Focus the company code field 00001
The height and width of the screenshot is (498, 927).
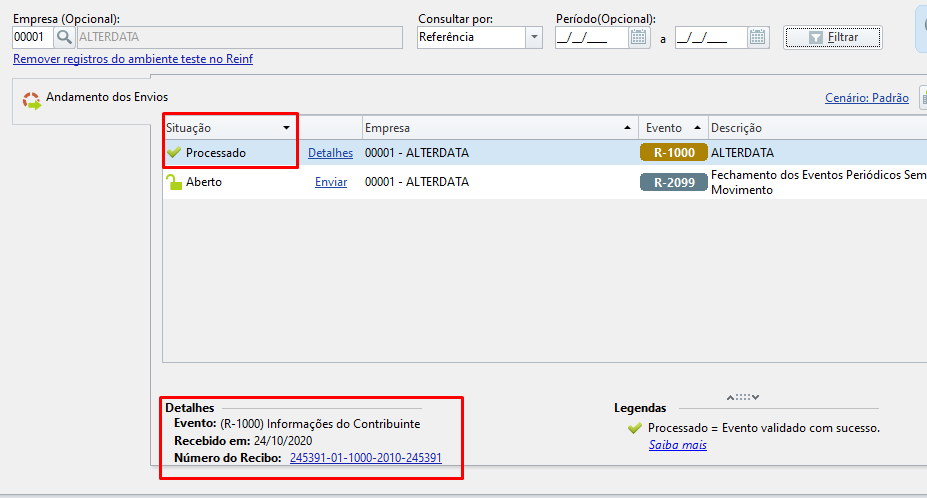point(33,37)
